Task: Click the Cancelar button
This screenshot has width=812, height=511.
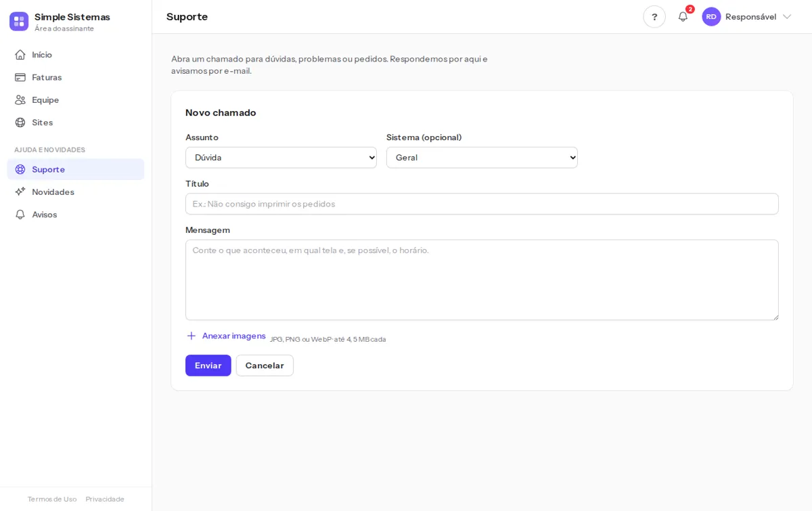Action: [x=265, y=365]
